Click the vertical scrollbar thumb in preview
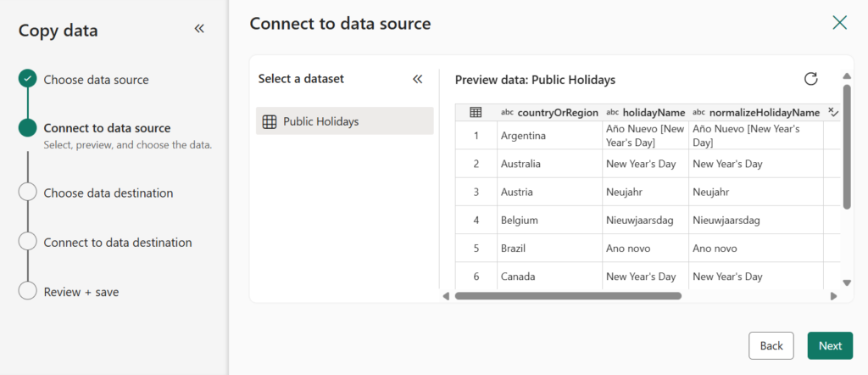This screenshot has width=868, height=375. (846, 144)
